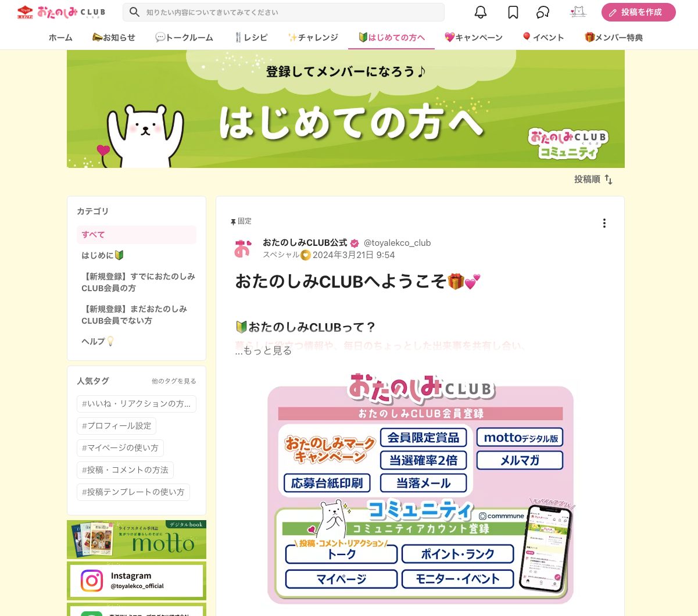Click the カテゴリ heading
This screenshot has width=698, height=616.
tap(92, 211)
